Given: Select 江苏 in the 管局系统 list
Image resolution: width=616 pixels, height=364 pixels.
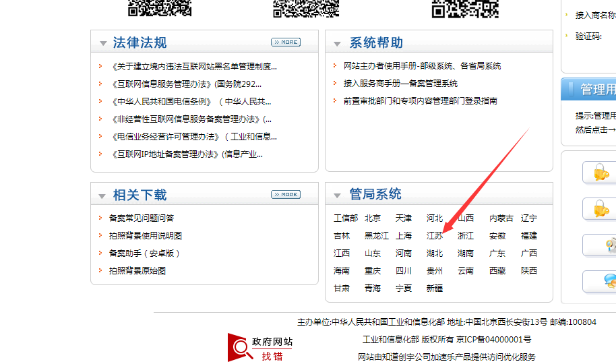Looking at the screenshot, I should 435,236.
